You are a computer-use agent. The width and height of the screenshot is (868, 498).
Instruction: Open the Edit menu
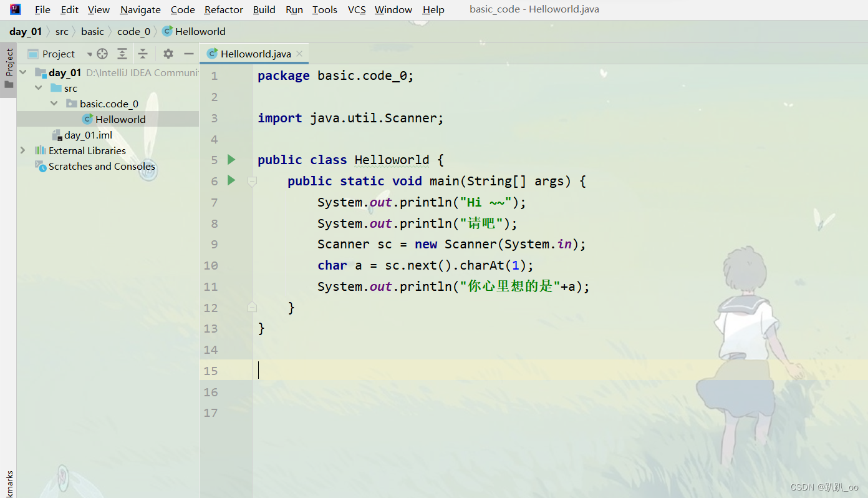[70, 10]
